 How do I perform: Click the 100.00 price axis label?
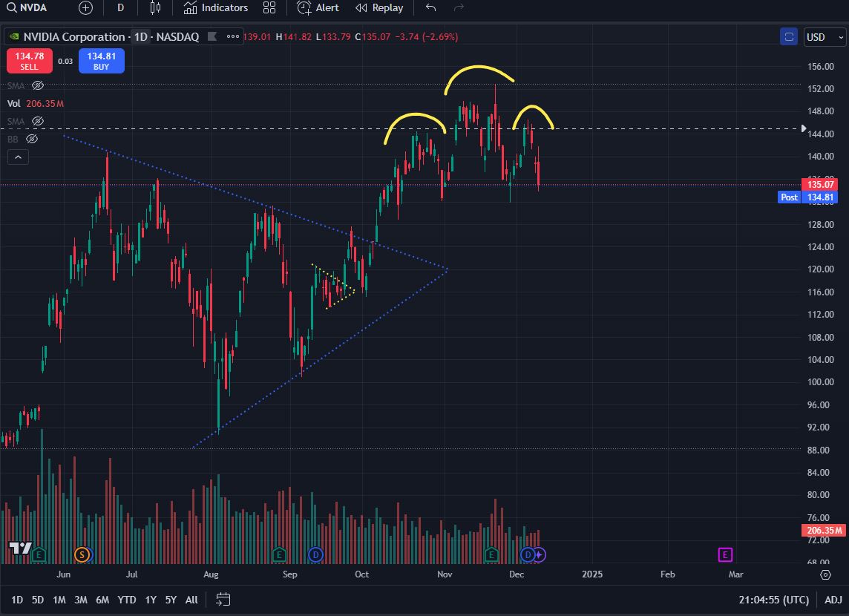(820, 382)
